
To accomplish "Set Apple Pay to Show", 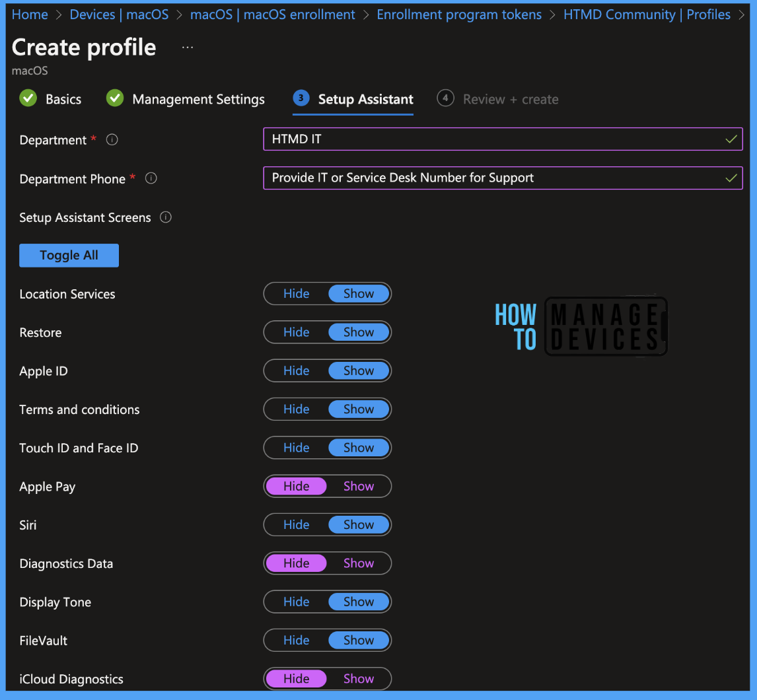I will (359, 486).
